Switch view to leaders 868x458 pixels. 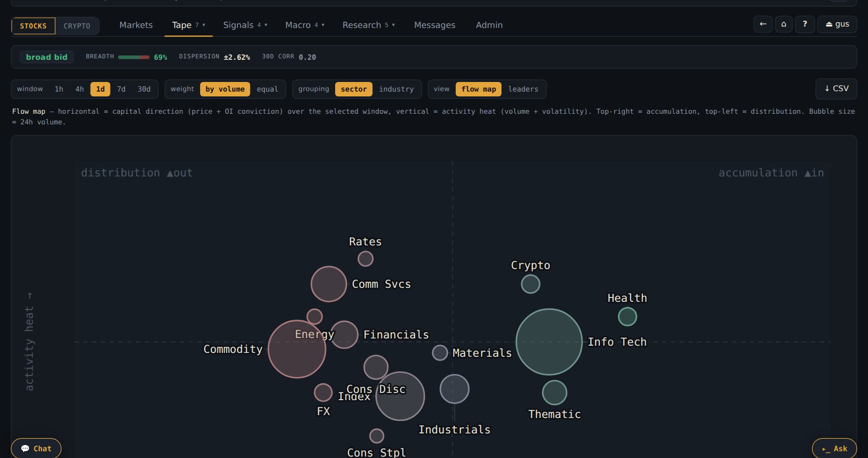523,89
